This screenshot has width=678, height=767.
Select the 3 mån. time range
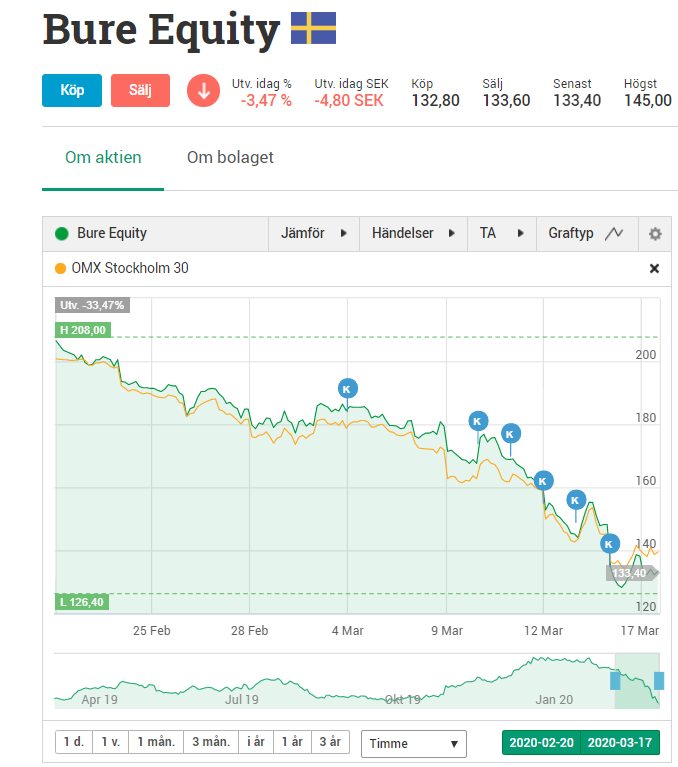pos(211,742)
